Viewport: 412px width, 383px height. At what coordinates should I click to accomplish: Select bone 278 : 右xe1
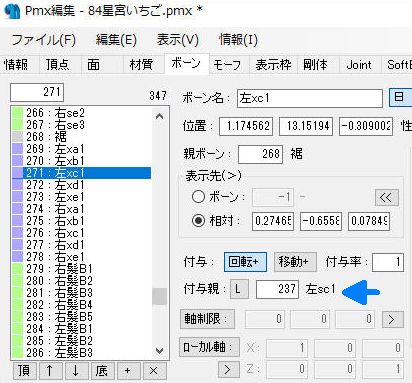tap(82, 257)
